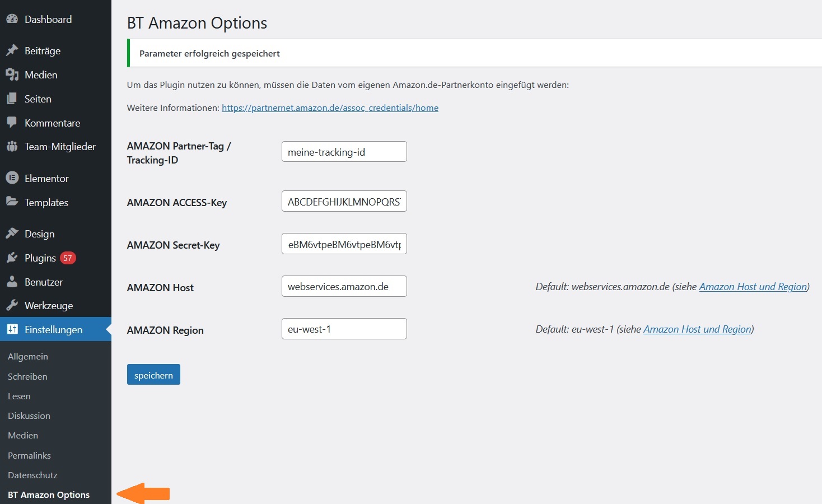Click the 'AMAZON Host' label

pos(160,287)
